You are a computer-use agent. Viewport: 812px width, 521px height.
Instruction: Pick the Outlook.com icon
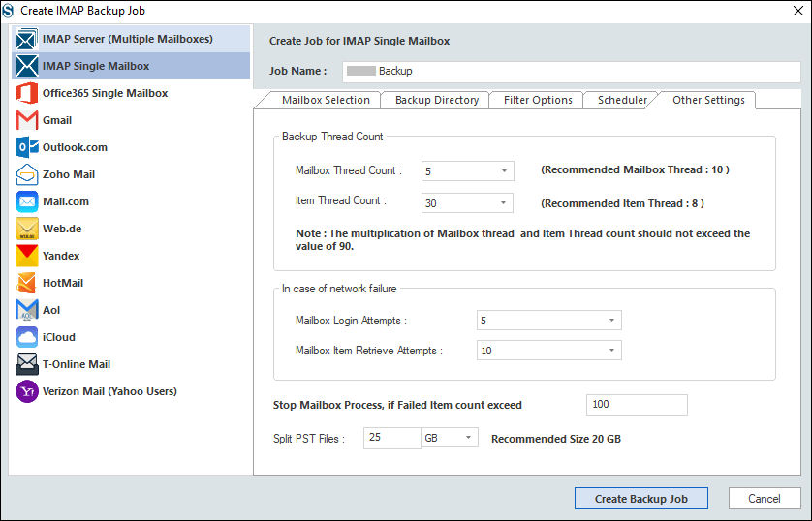click(x=26, y=147)
